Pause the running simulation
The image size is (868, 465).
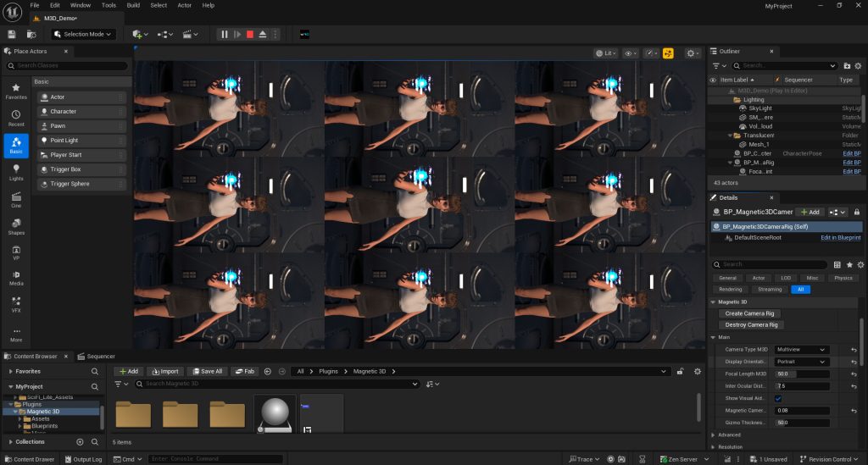click(225, 34)
